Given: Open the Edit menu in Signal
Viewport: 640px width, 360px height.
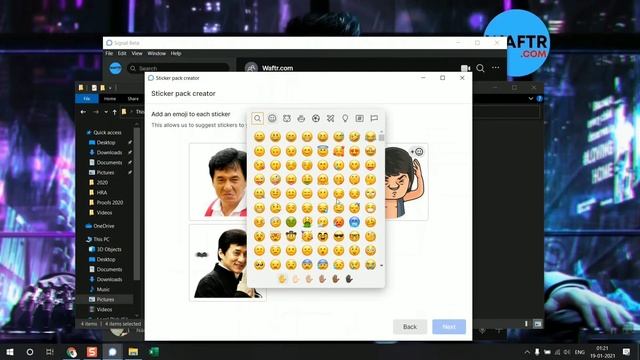Looking at the screenshot, I should click(122, 53).
